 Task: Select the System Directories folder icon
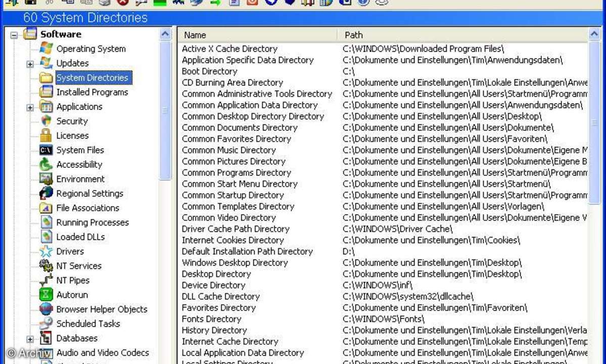tap(46, 78)
